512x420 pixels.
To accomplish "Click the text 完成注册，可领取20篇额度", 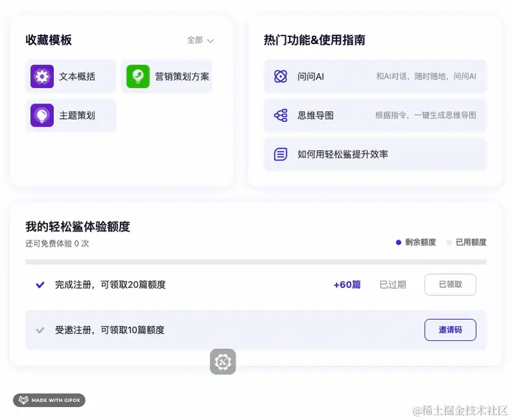I will (x=111, y=285).
